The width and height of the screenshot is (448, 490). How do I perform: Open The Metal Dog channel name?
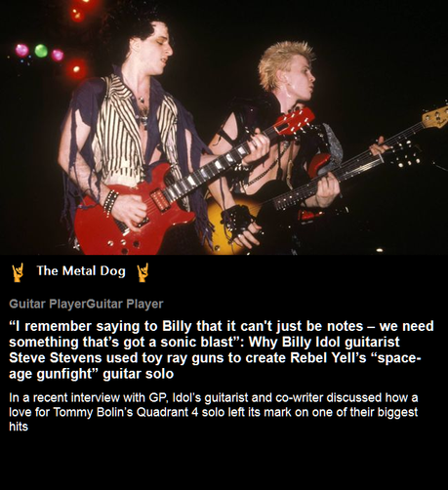click(81, 270)
